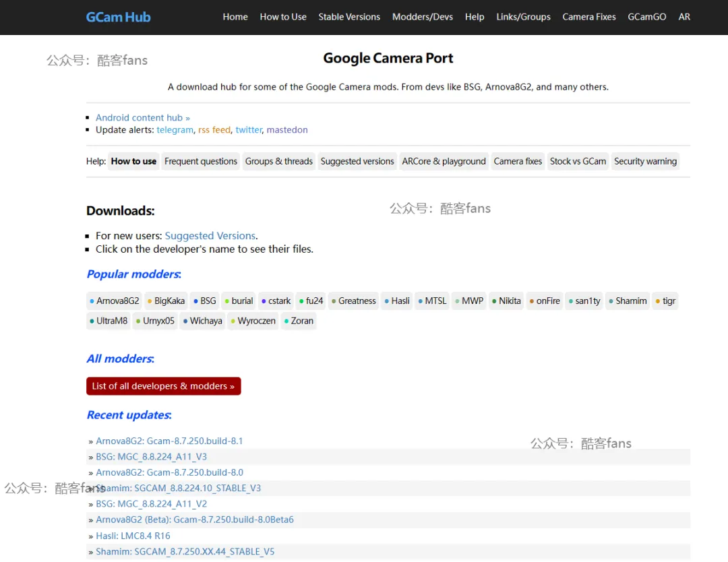Open the Greatness modder chip
728x562 pixels.
coord(353,301)
